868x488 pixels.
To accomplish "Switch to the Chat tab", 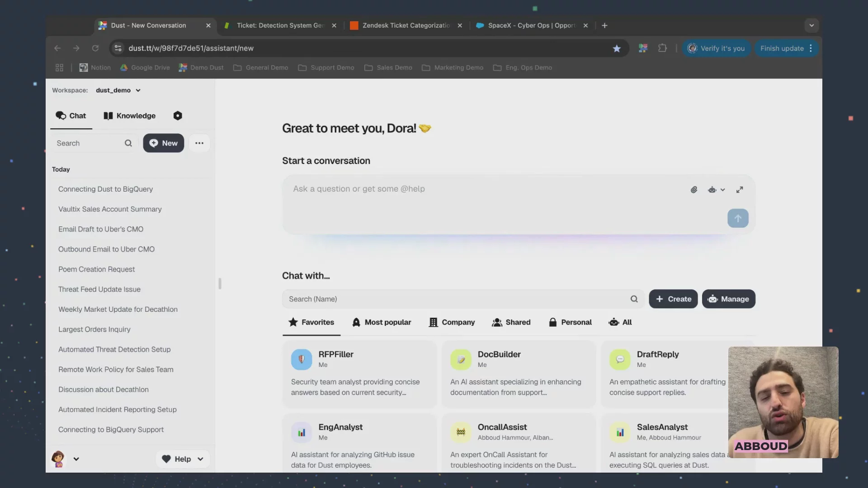I will point(71,116).
